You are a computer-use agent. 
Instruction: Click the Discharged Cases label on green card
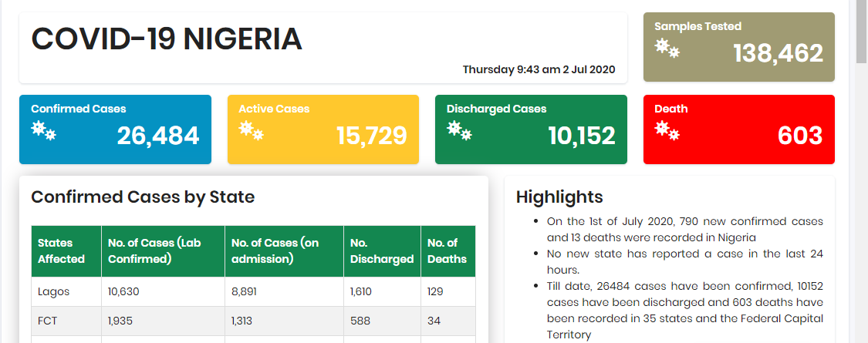497,109
